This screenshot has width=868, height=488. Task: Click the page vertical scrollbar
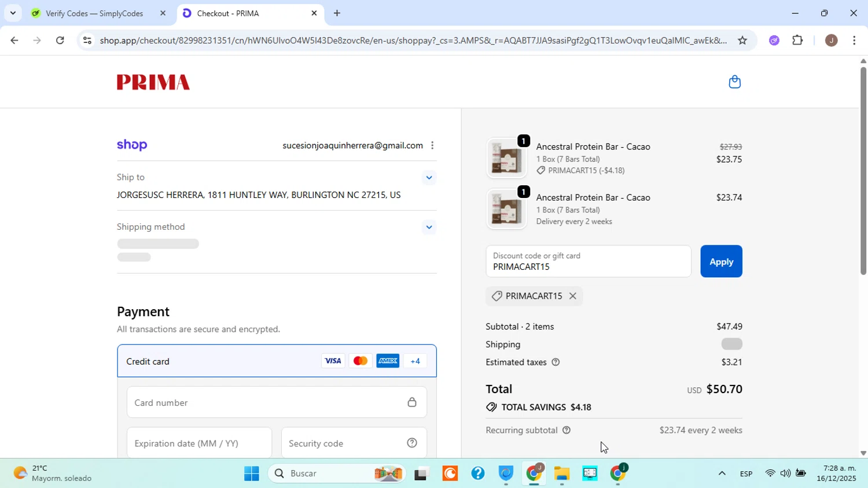[863, 171]
